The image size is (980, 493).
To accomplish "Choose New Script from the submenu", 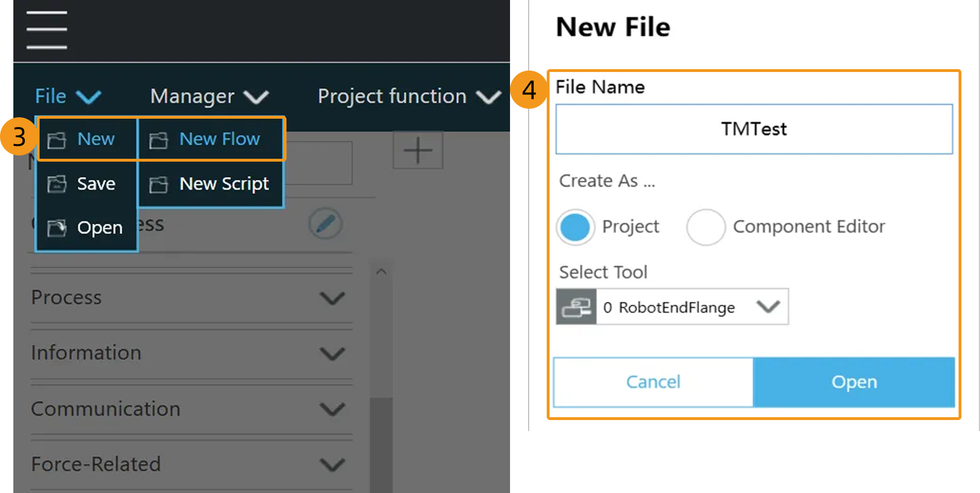I will (224, 184).
